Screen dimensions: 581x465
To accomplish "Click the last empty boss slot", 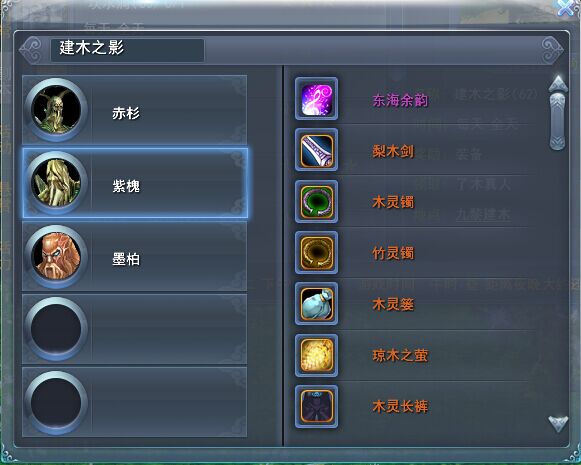I will tap(135, 402).
